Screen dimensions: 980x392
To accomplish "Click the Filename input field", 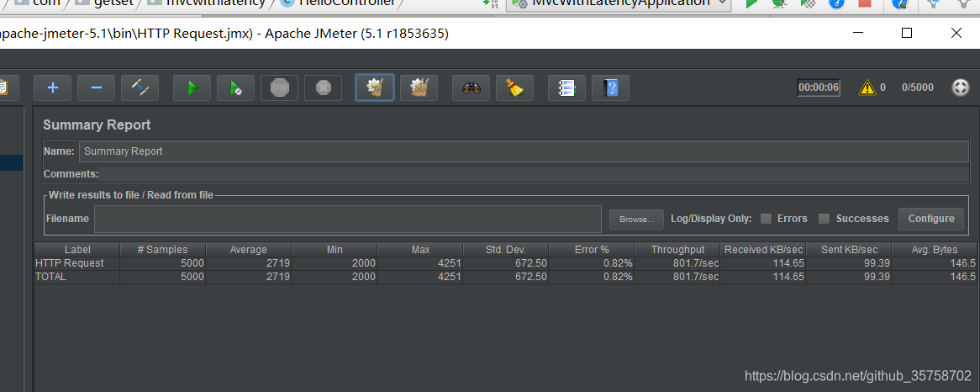I will [x=347, y=219].
